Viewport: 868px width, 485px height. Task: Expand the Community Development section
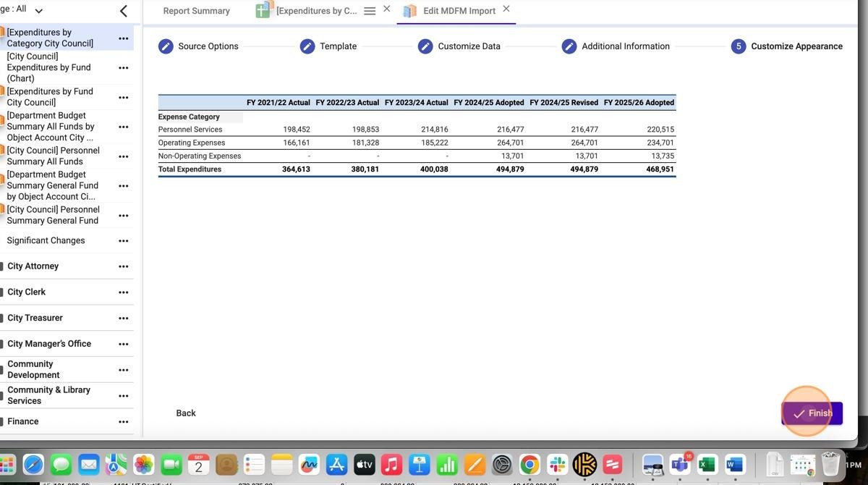pyautogui.click(x=33, y=369)
